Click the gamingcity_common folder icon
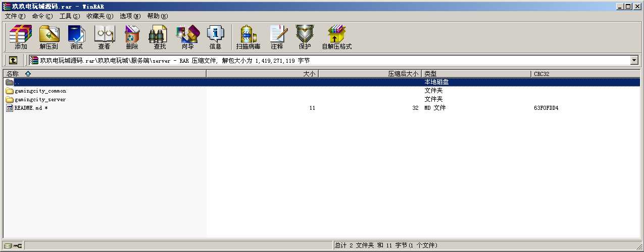644x252 pixels. (x=10, y=91)
